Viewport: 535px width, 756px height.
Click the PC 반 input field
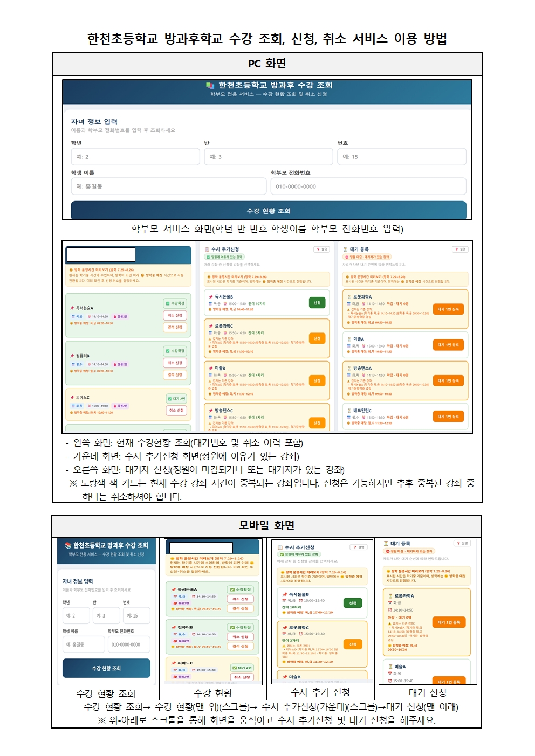click(268, 157)
